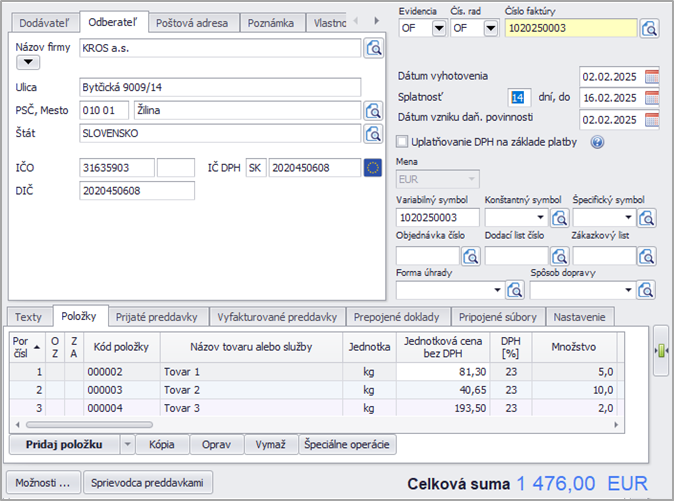This screenshot has height=501, width=674.
Task: Expand dropdown arrow under Názov firmy
Action: 28,62
